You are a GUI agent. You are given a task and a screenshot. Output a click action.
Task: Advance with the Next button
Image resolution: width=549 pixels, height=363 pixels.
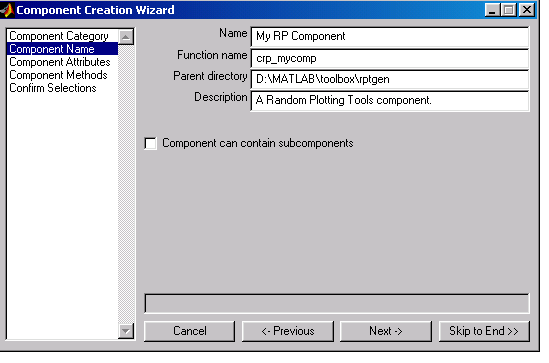[x=386, y=331]
